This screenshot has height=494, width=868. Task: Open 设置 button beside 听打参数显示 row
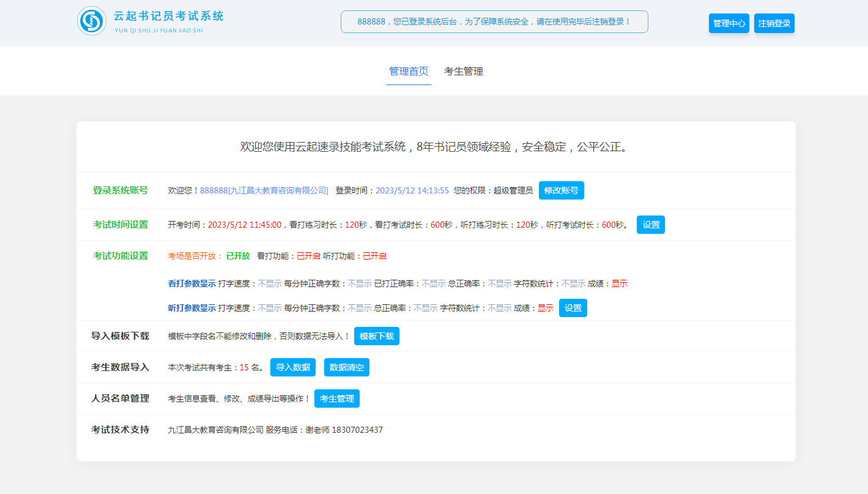coord(573,308)
